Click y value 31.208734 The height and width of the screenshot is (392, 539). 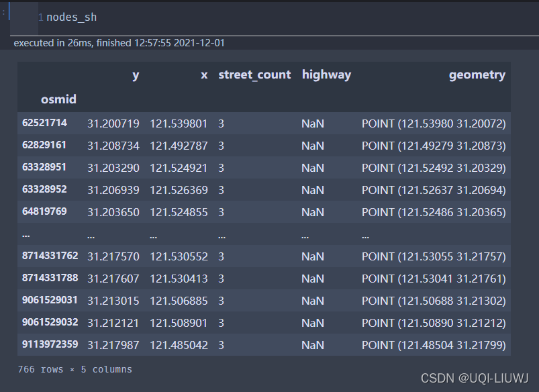point(113,146)
